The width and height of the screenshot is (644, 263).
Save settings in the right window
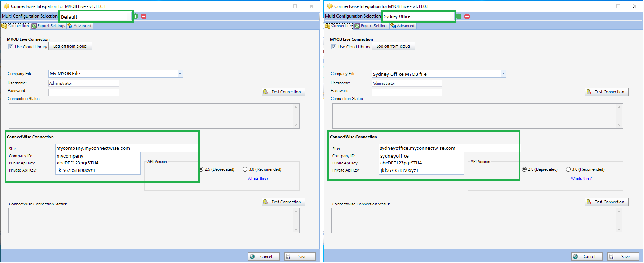coord(623,257)
